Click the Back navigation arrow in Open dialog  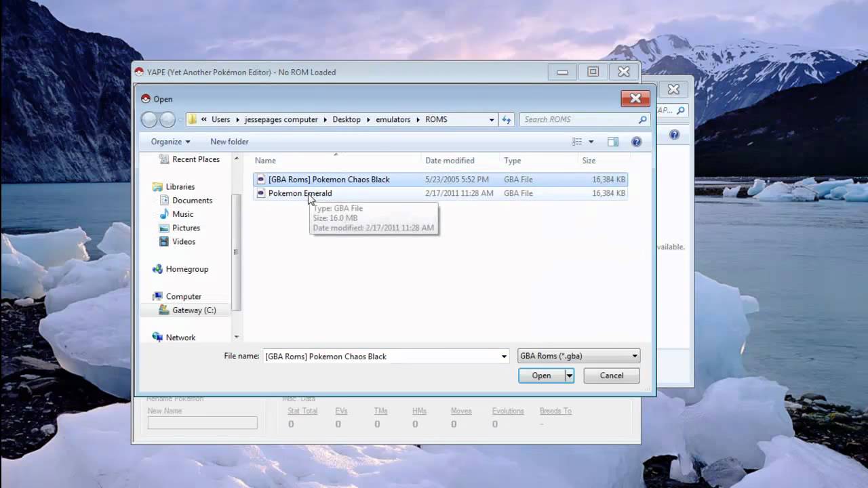coord(149,119)
